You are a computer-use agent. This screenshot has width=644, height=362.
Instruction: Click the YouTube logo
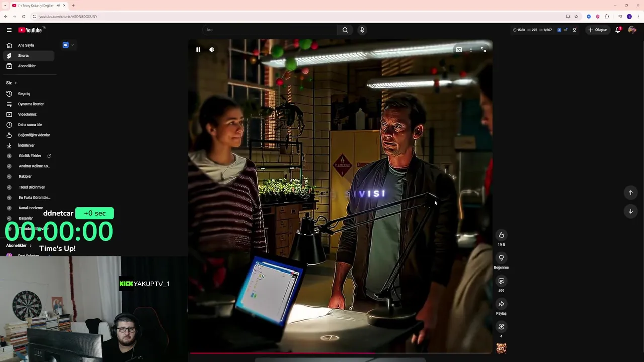pos(31,30)
